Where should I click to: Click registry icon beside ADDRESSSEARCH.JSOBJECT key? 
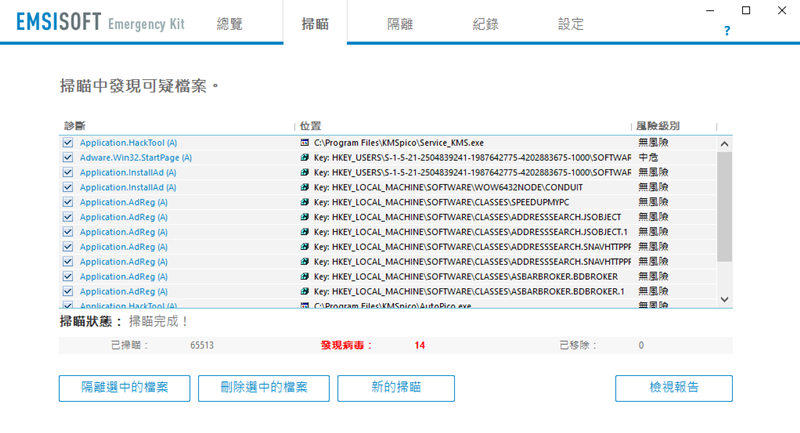coord(305,217)
